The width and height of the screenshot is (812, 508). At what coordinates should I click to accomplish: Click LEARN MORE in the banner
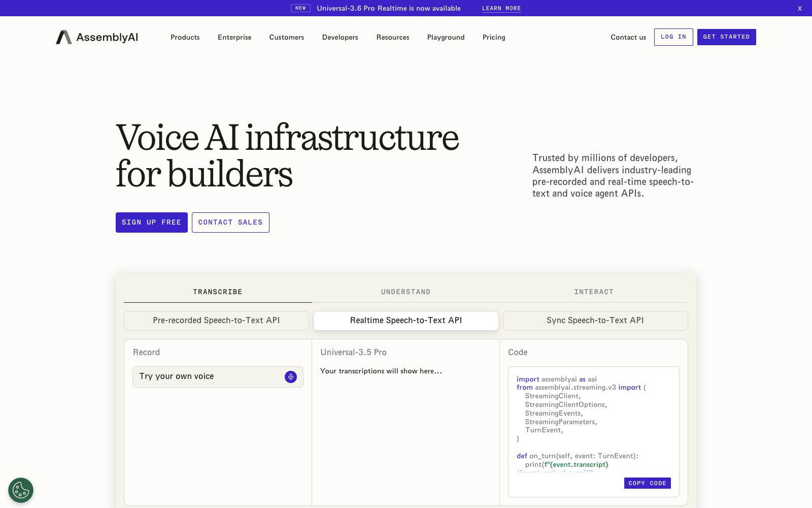(x=501, y=8)
